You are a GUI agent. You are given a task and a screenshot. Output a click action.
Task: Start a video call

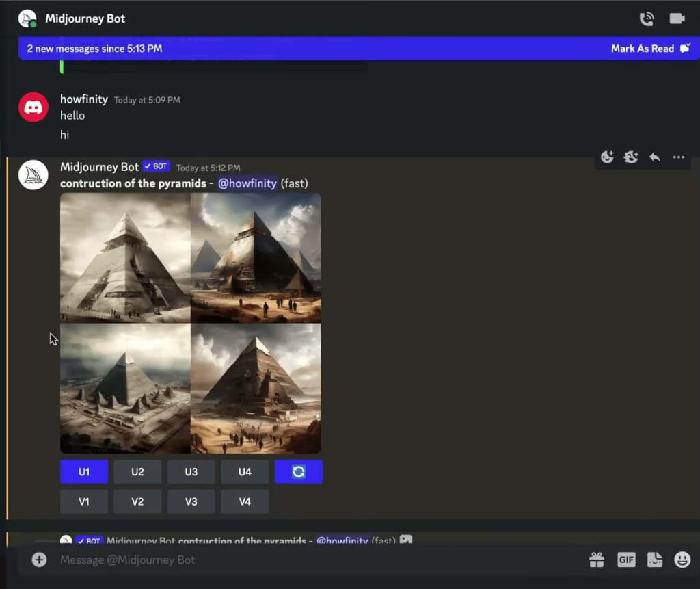point(677,18)
